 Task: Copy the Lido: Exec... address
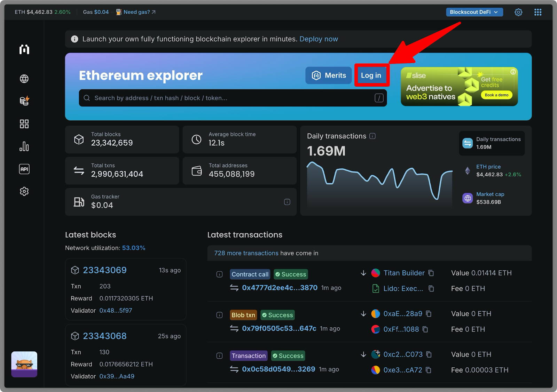click(x=431, y=289)
